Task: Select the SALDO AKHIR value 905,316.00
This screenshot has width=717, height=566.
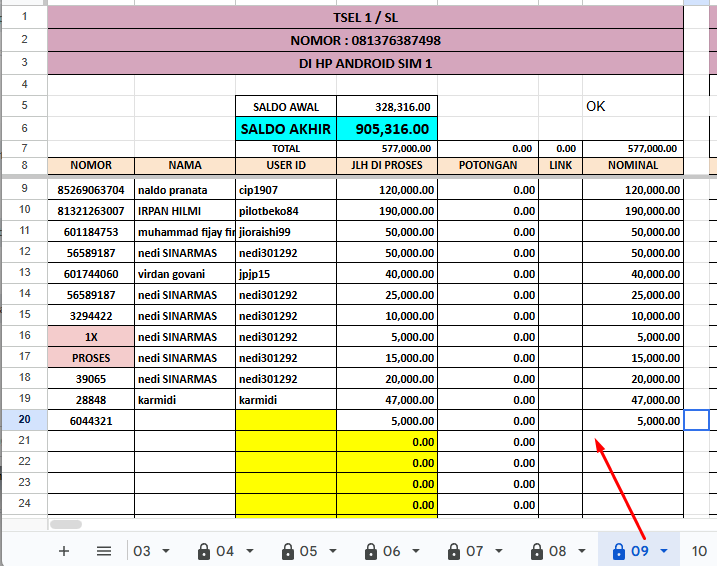Action: click(x=387, y=129)
